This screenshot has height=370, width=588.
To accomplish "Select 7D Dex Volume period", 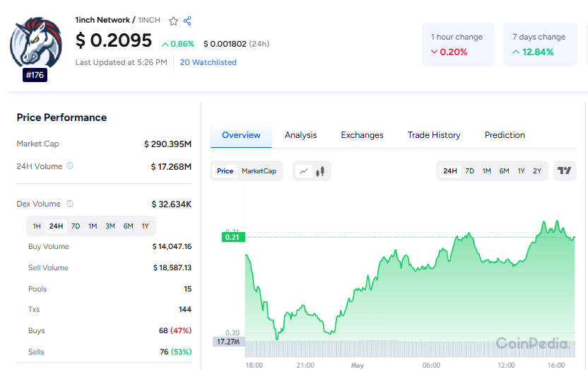I will click(76, 226).
